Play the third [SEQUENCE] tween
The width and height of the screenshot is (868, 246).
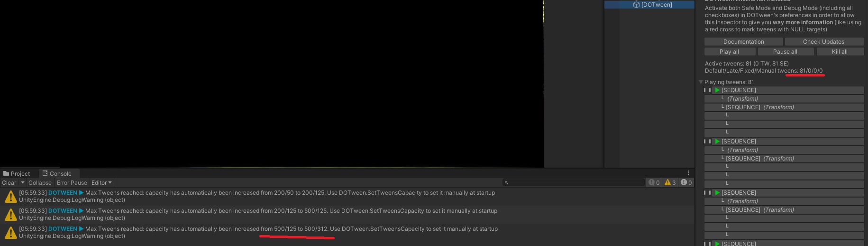[x=717, y=193]
